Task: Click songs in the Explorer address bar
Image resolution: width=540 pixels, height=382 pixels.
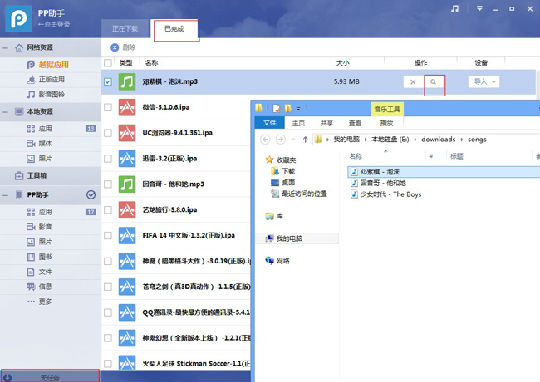Action: pyautogui.click(x=477, y=140)
